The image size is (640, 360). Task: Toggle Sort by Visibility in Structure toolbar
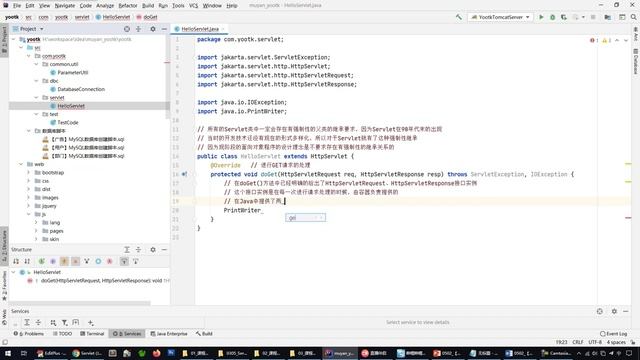pyautogui.click(x=16, y=261)
